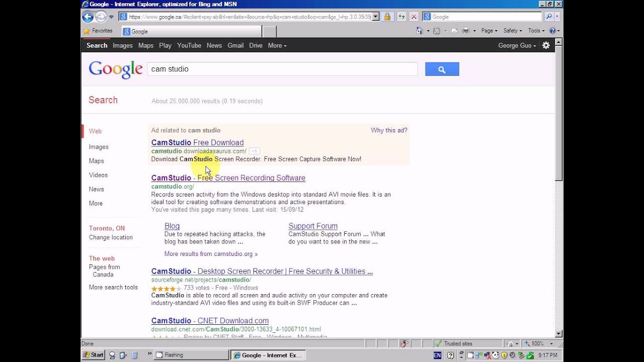Screen dimensions: 644x362
Task: Click Pages from Canada filter
Action: coord(105,271)
